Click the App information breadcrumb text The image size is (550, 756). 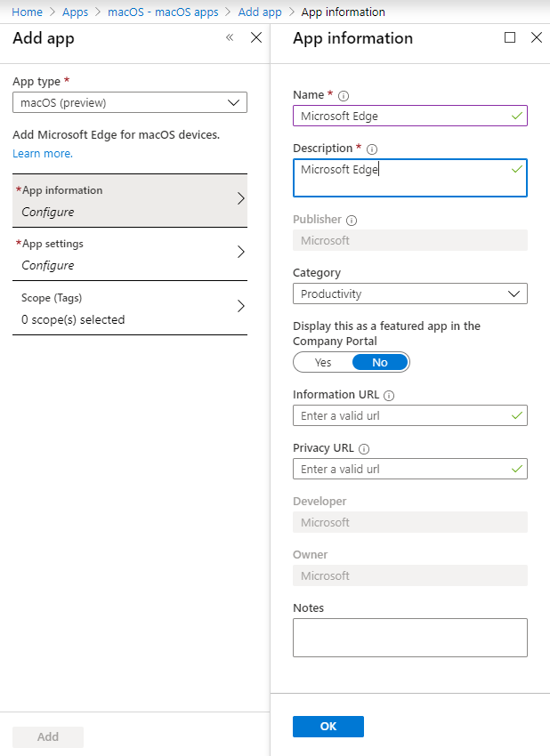click(x=343, y=12)
